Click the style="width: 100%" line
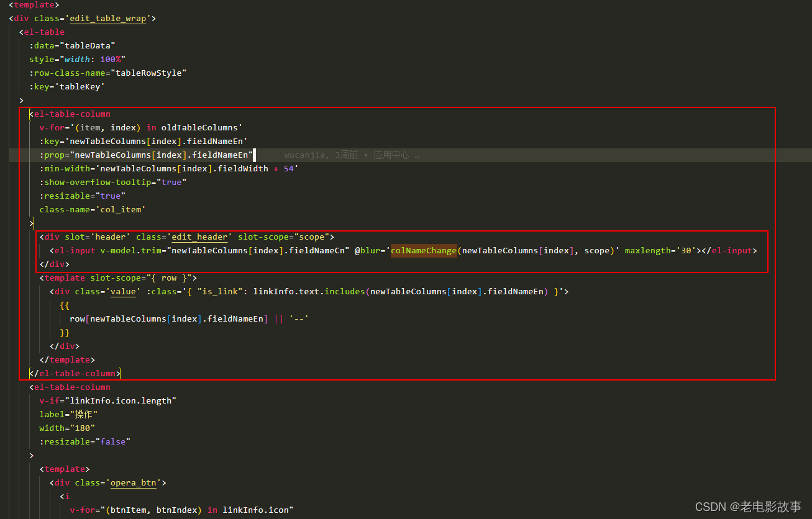The width and height of the screenshot is (812, 519). tap(78, 59)
